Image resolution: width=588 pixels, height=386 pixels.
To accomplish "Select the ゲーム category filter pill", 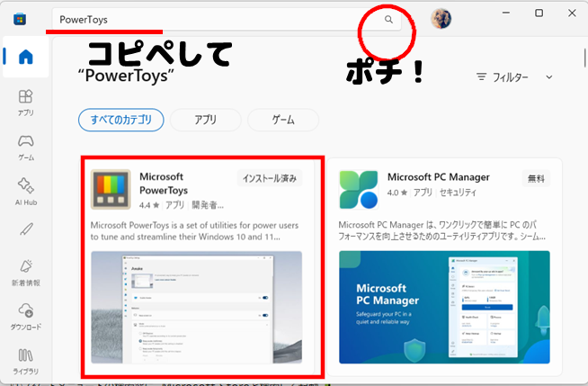I will 282,119.
